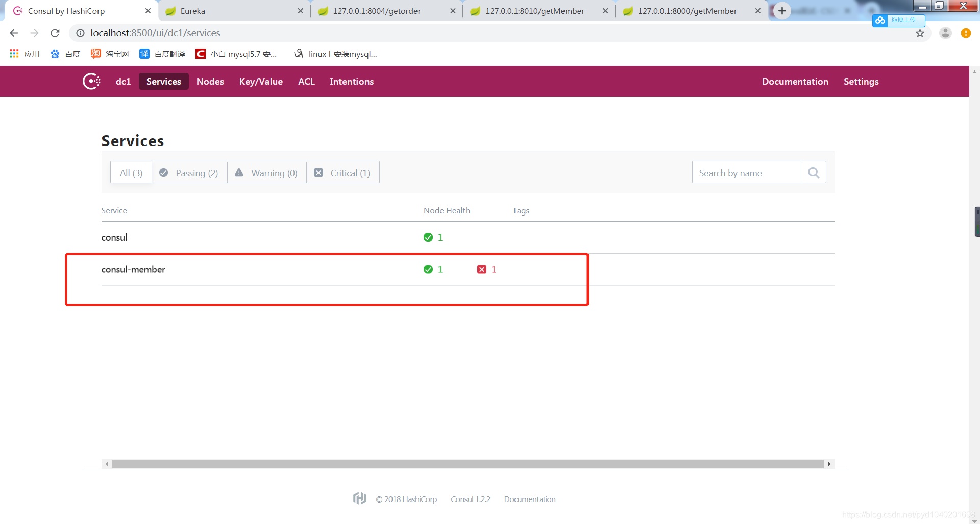Click the HashiCorp footer logo
Viewport: 980px width, 524px height.
(360, 498)
